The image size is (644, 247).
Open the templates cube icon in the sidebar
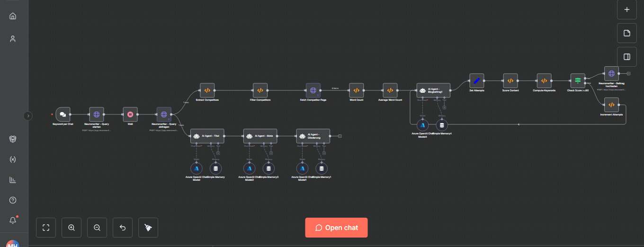point(13,139)
